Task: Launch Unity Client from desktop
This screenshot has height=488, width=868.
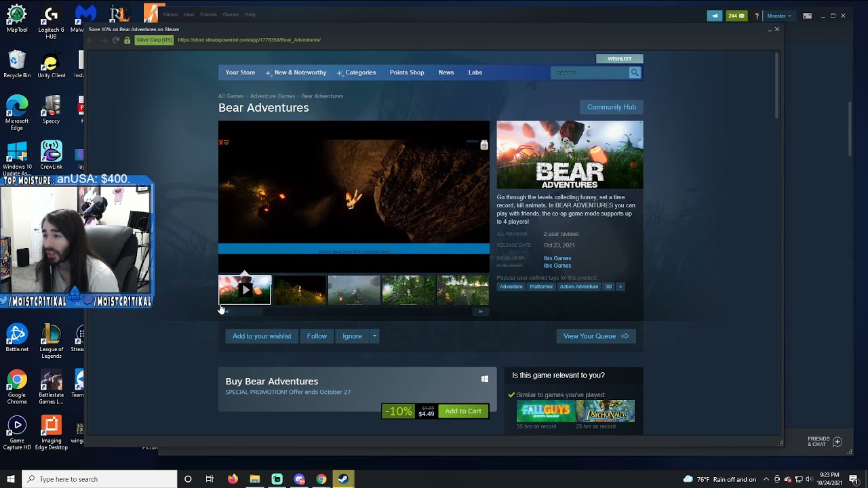Action: pyautogui.click(x=51, y=64)
